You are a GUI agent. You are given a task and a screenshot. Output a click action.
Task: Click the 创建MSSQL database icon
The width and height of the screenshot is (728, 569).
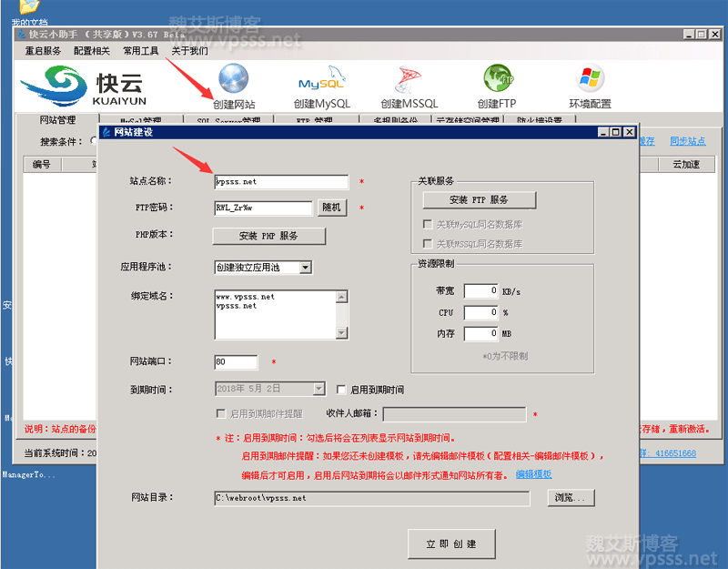(409, 81)
